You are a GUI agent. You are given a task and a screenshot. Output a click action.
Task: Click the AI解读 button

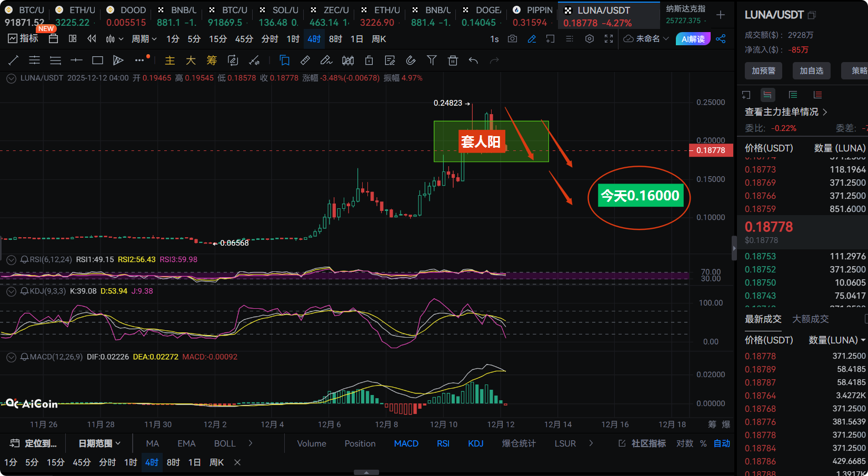coord(693,39)
